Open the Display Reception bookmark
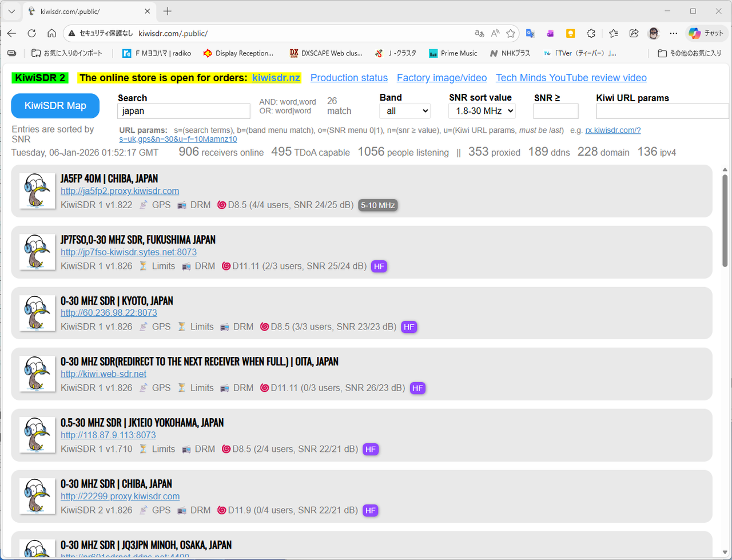732x560 pixels. click(238, 53)
